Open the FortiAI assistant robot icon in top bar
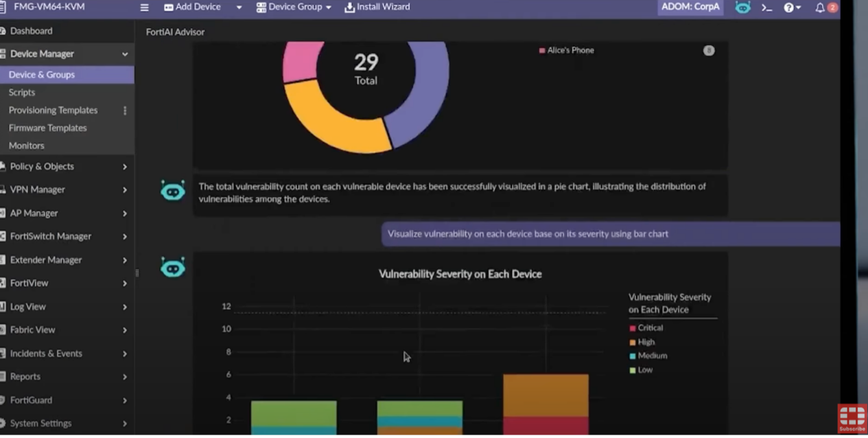 pos(742,8)
